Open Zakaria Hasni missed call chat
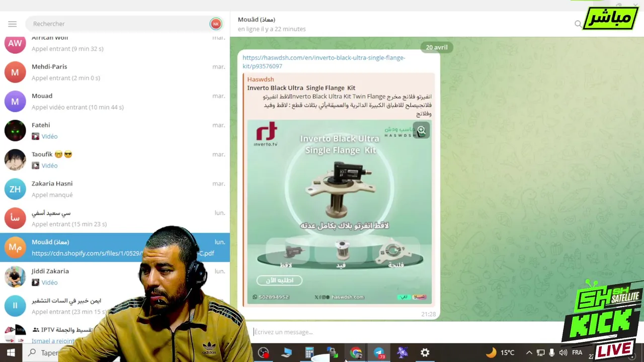Image resolution: width=644 pixels, height=362 pixels. 115,189
